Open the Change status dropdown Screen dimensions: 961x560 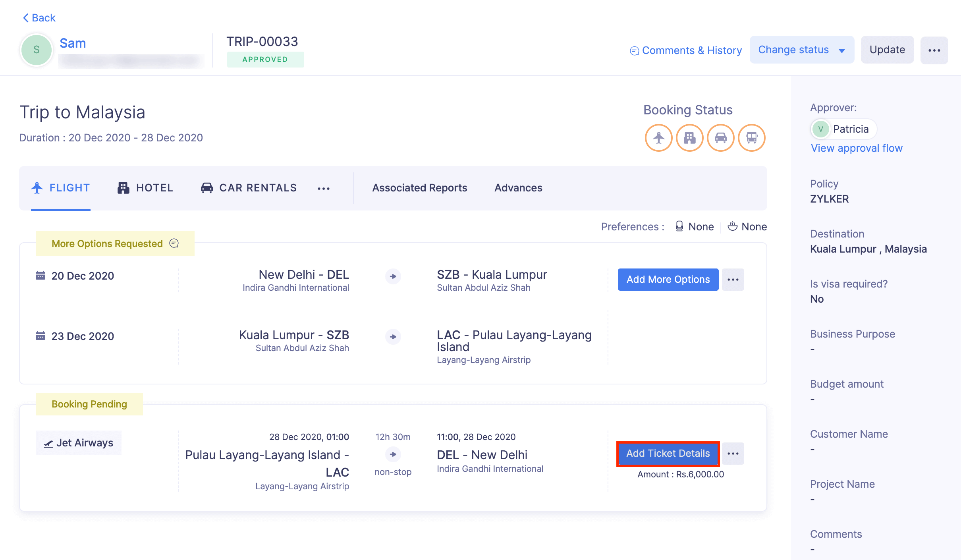tap(802, 49)
